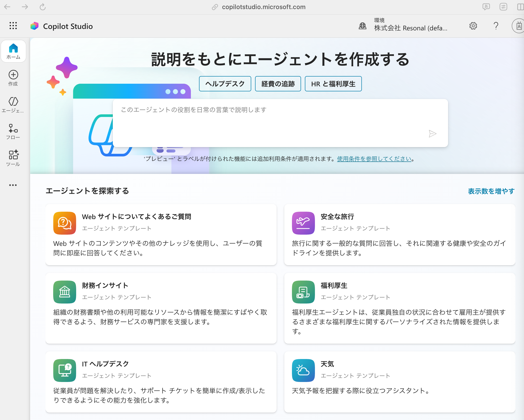524x420 pixels.
Task: Click the help question mark icon
Action: click(496, 26)
